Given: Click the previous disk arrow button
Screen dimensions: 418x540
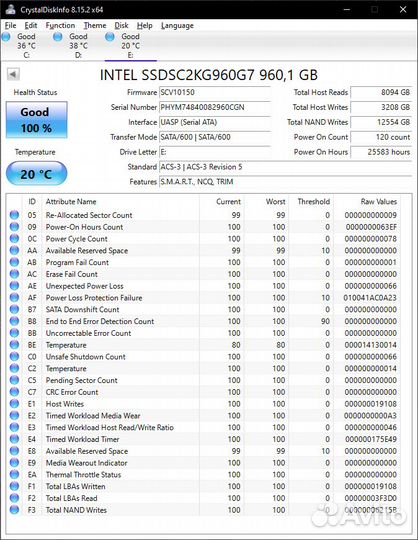Looking at the screenshot, I should coord(13,74).
